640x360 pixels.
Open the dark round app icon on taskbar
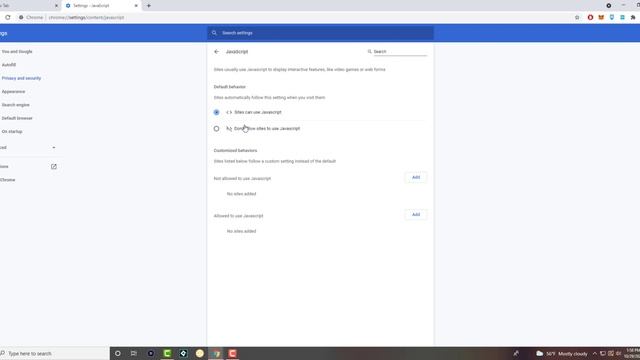151,353
